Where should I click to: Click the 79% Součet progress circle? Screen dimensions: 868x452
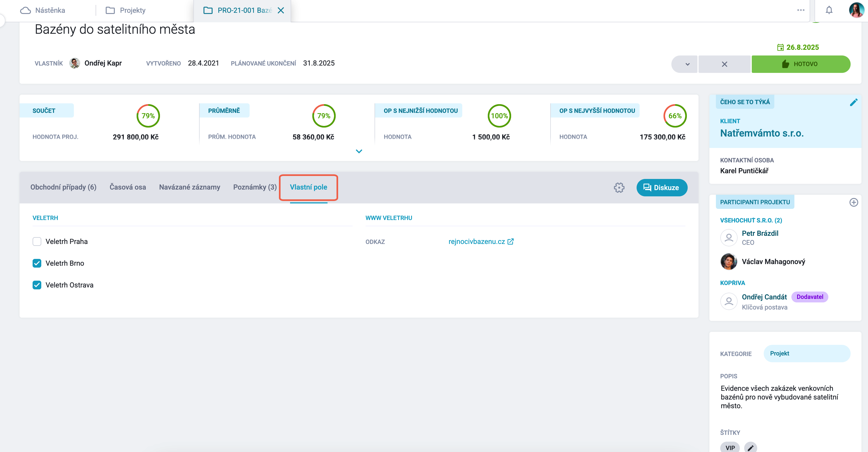(x=148, y=116)
